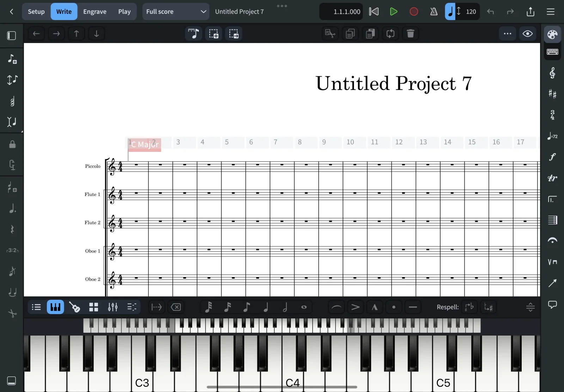Open the Bars and Barlines panel
564x392 pixels.
pyautogui.click(x=552, y=220)
